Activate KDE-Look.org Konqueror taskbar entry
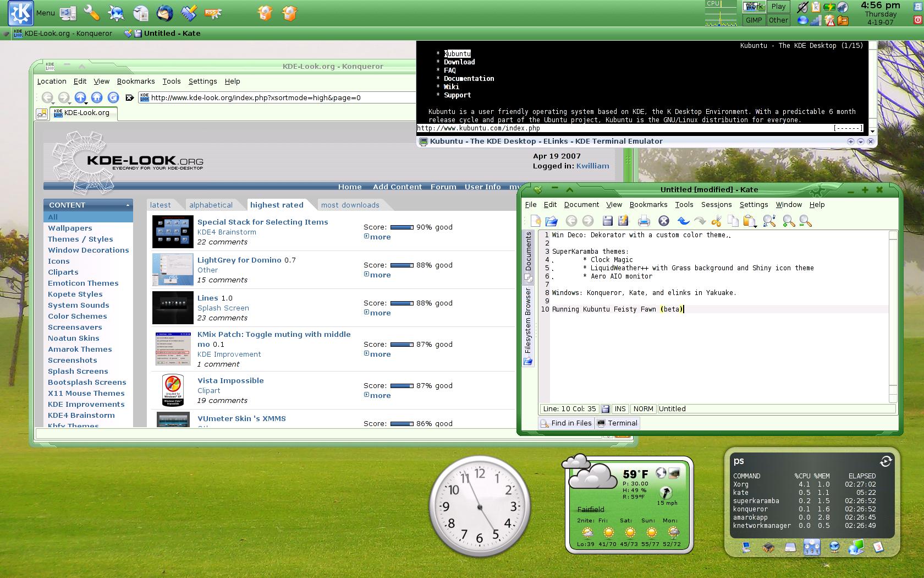The height and width of the screenshot is (578, 924). (x=63, y=33)
